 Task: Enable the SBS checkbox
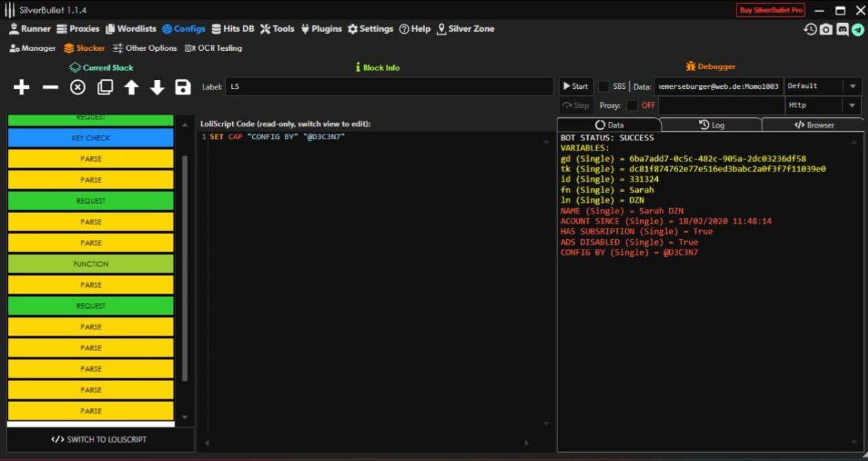(603, 86)
